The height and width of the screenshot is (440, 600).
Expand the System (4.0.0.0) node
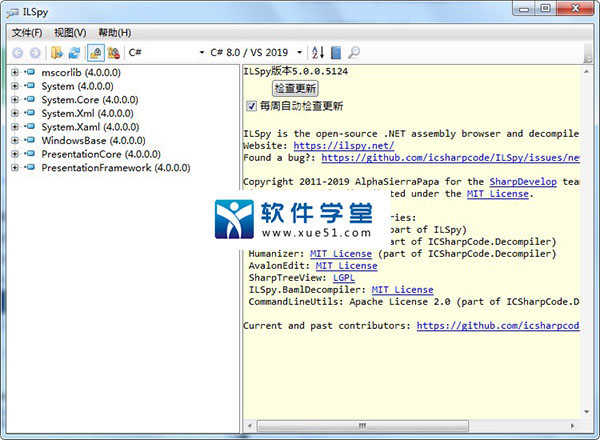tap(15, 86)
